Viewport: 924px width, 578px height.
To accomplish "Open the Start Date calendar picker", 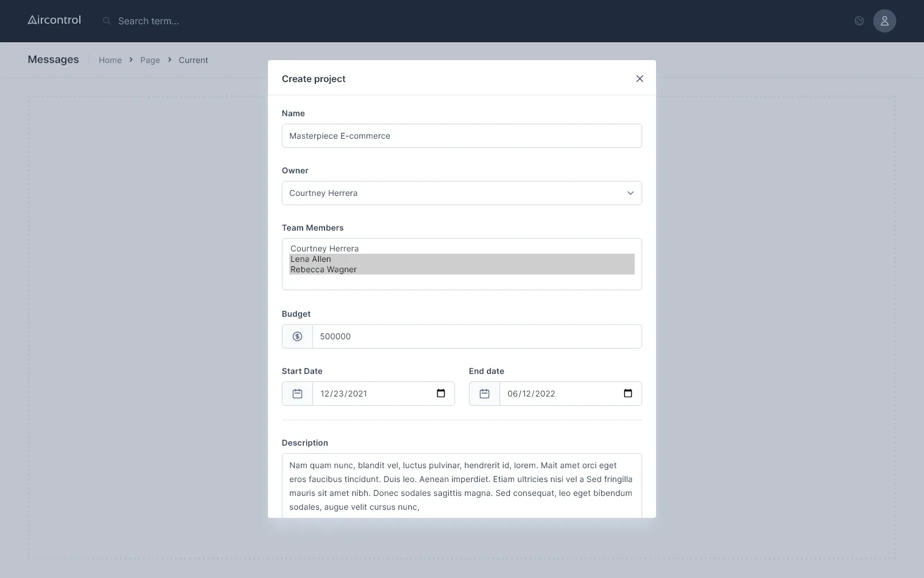I will tap(441, 394).
